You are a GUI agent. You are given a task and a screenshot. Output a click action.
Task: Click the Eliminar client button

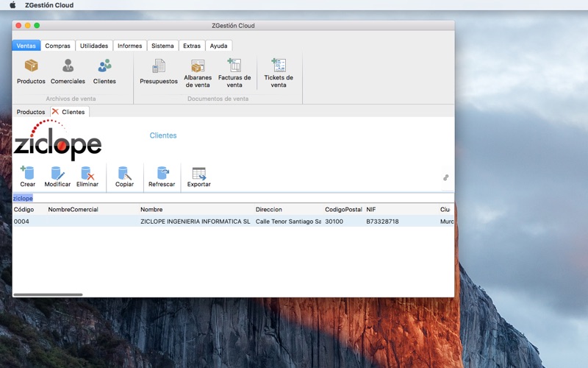point(87,177)
